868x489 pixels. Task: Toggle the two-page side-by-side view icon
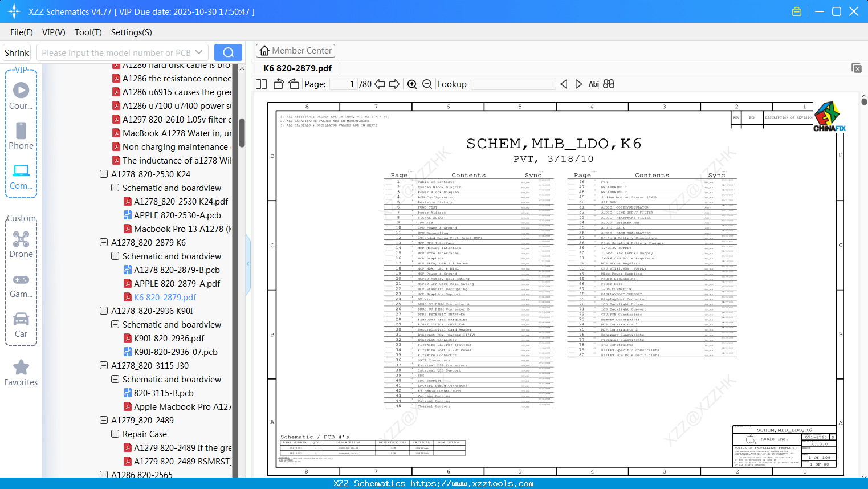tap(261, 84)
